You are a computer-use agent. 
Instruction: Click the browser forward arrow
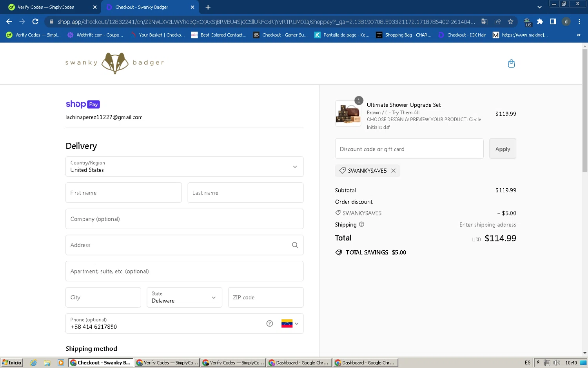(x=22, y=22)
